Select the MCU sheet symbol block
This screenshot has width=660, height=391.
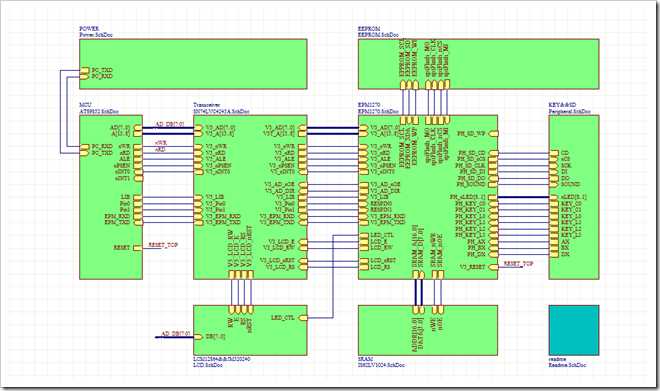click(111, 197)
